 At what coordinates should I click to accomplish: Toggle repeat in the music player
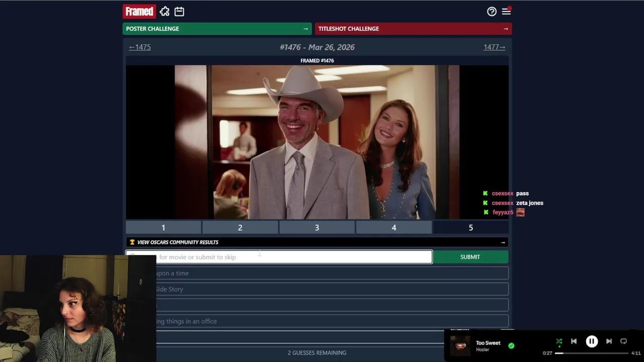(623, 341)
